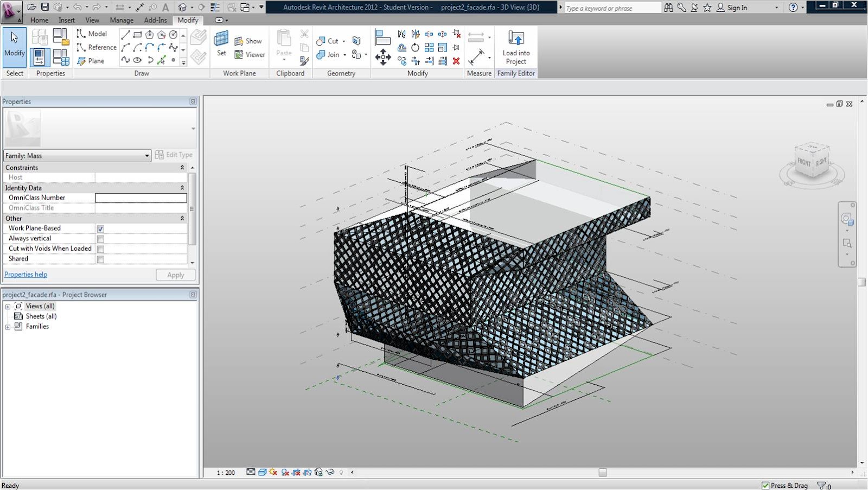Image resolution: width=868 pixels, height=490 pixels.
Task: Open the Viewer for work plane
Action: pyautogui.click(x=250, y=55)
